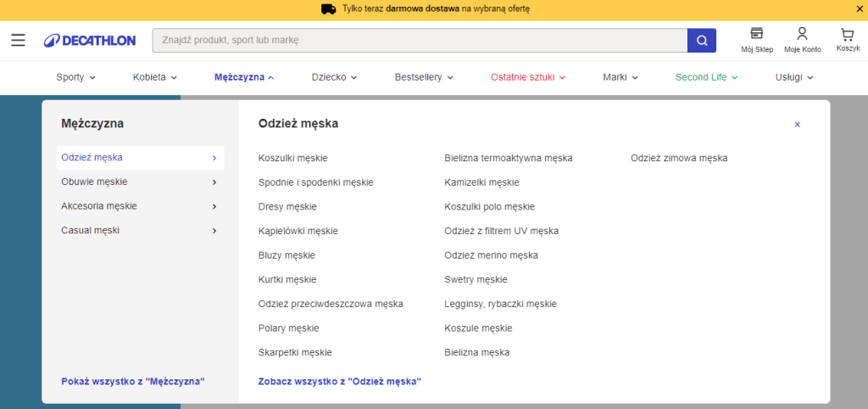Image resolution: width=868 pixels, height=409 pixels.
Task: Open Legginsy, rybaczki męskie link
Action: click(500, 305)
